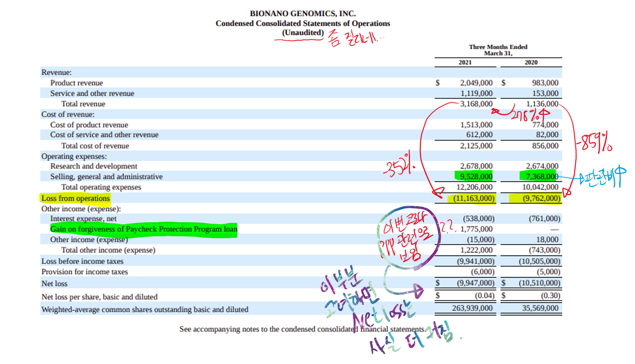The height and width of the screenshot is (364, 635).
Task: Select loss from operations 2021 (11,163,000)
Action: pos(473,198)
